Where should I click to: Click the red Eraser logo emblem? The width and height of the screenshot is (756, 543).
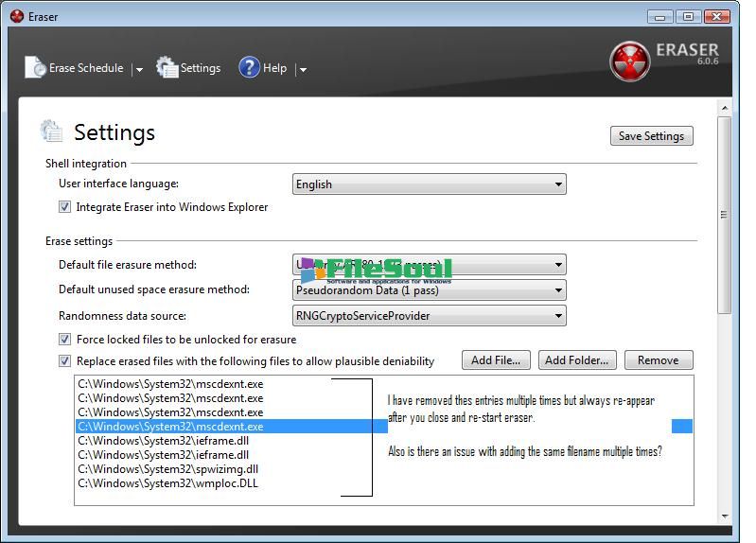629,61
